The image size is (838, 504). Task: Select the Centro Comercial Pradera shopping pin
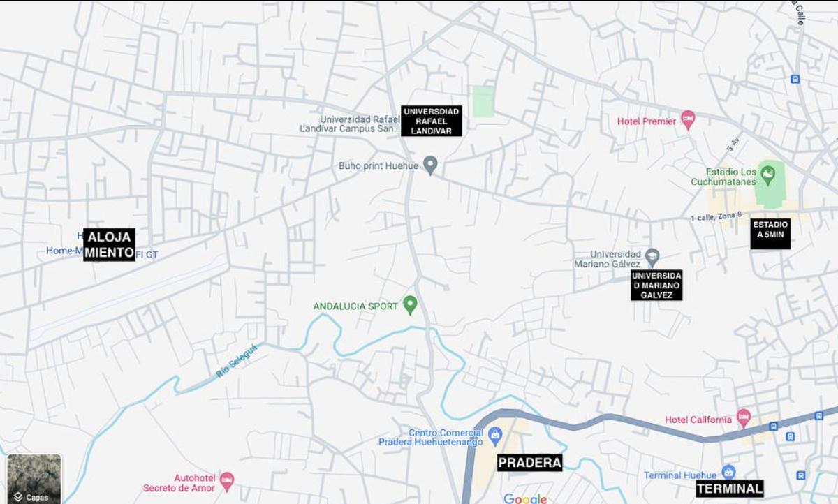tap(495, 436)
